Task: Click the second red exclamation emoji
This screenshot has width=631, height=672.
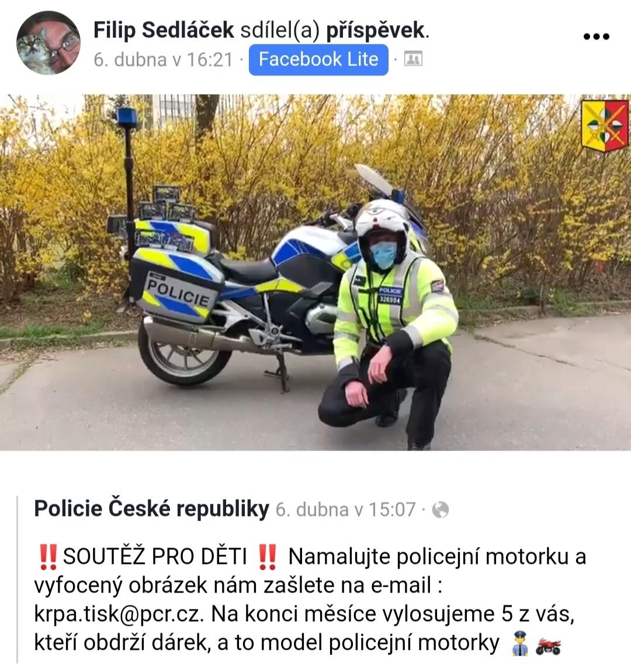Action: click(268, 557)
